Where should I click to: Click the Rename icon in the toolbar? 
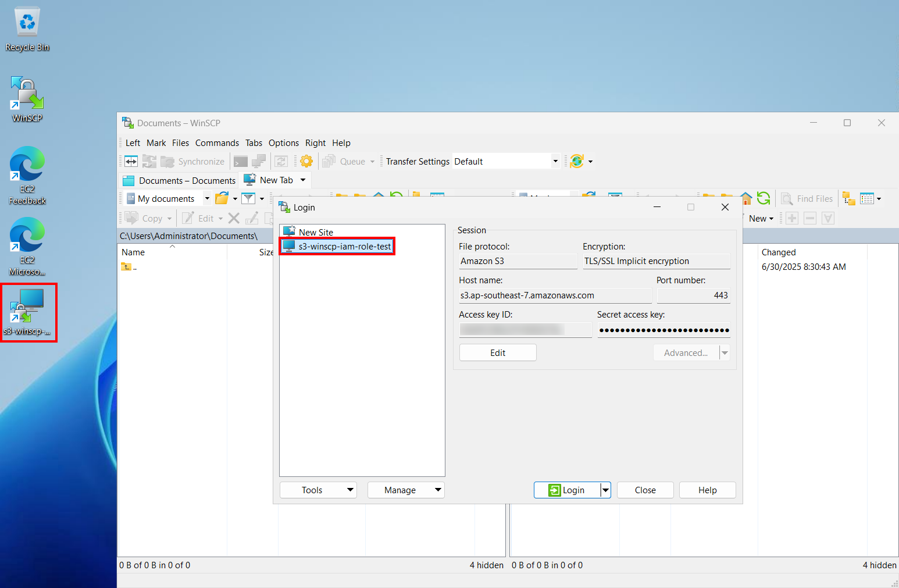tap(252, 218)
